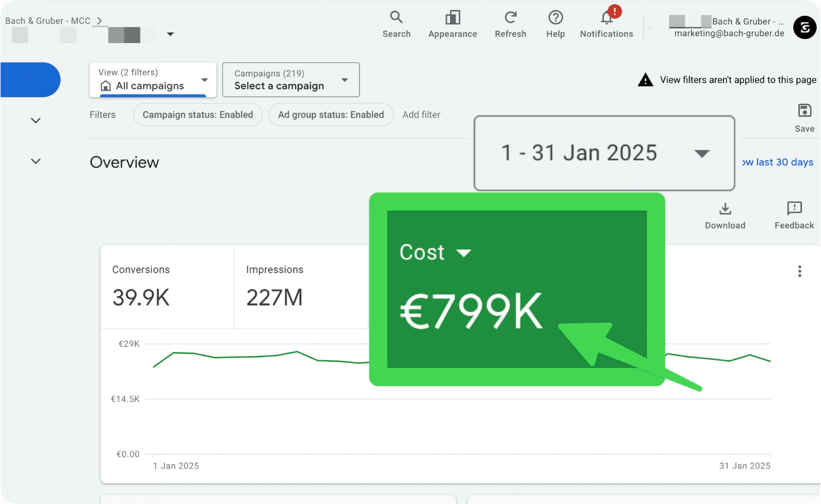The image size is (821, 504).
Task: Click the 39.9K conversions value
Action: pos(141,298)
